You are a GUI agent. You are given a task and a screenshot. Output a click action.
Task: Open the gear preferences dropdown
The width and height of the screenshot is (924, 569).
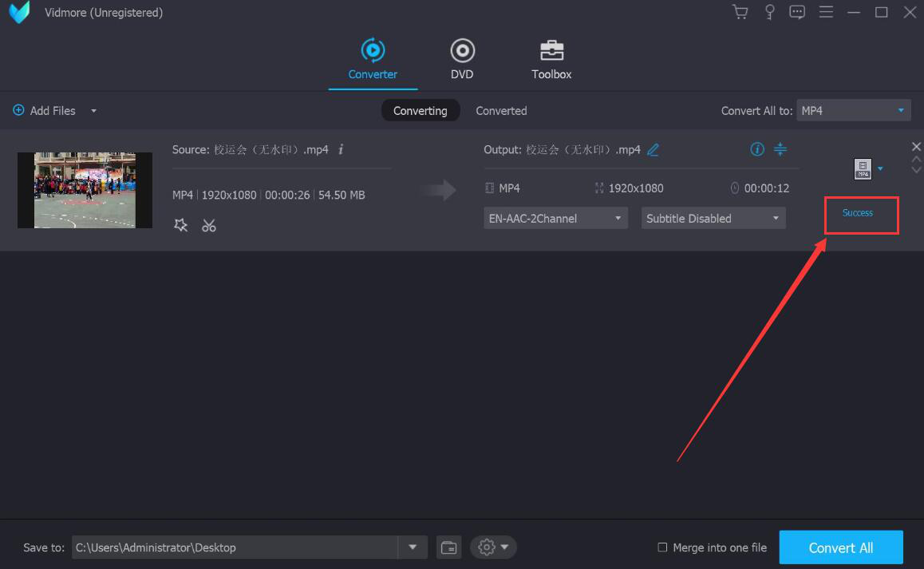(493, 547)
